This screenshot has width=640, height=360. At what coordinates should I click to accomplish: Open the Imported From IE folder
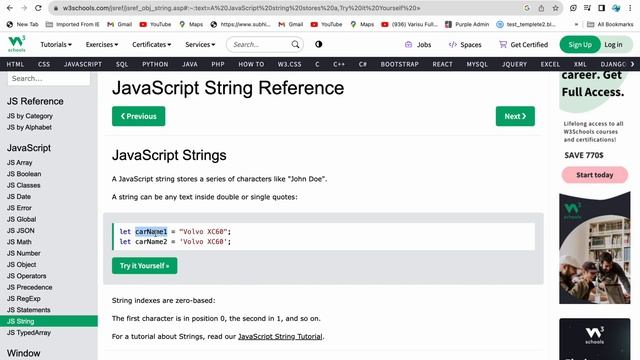point(73,24)
